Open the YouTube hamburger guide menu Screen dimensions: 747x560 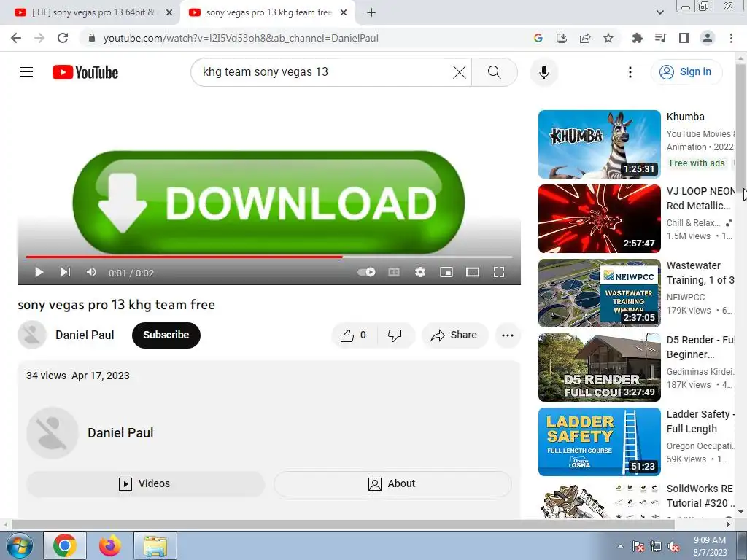click(26, 72)
